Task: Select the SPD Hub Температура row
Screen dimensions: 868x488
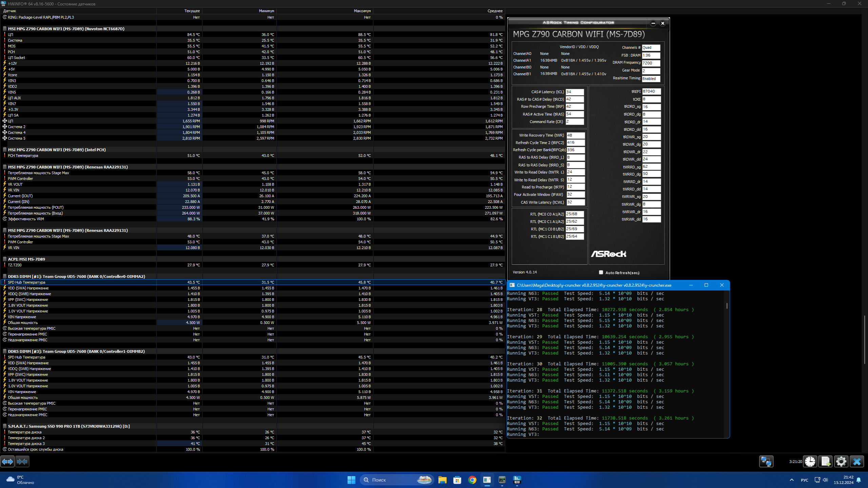Action: (26, 282)
